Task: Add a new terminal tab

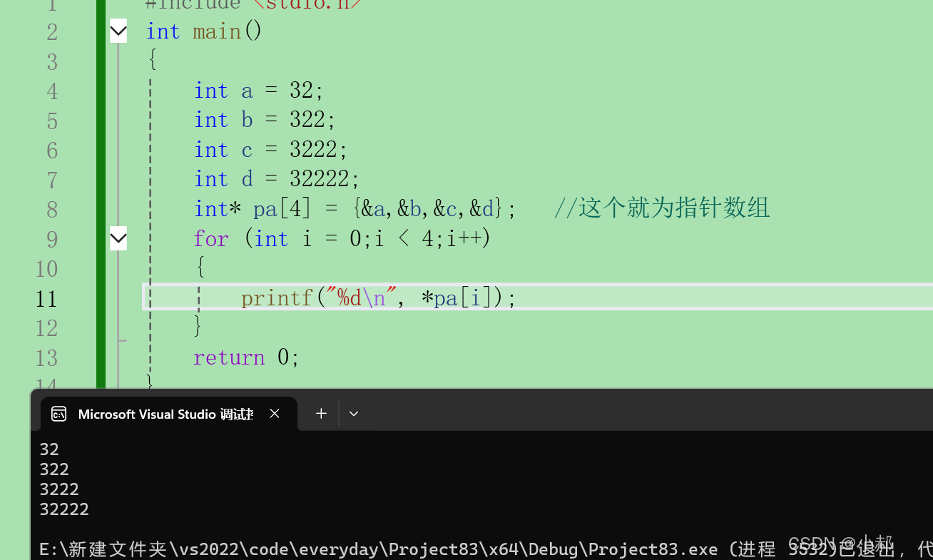Action: click(321, 413)
